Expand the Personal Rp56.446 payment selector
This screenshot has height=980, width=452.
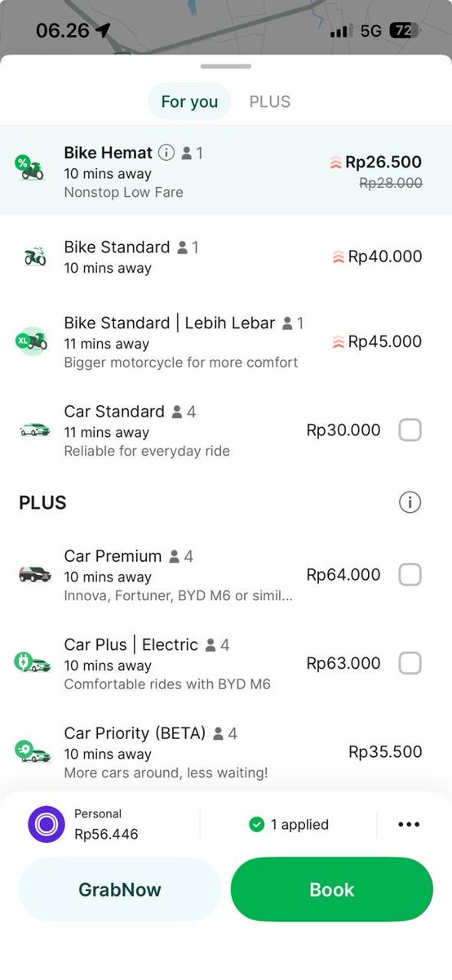106,824
